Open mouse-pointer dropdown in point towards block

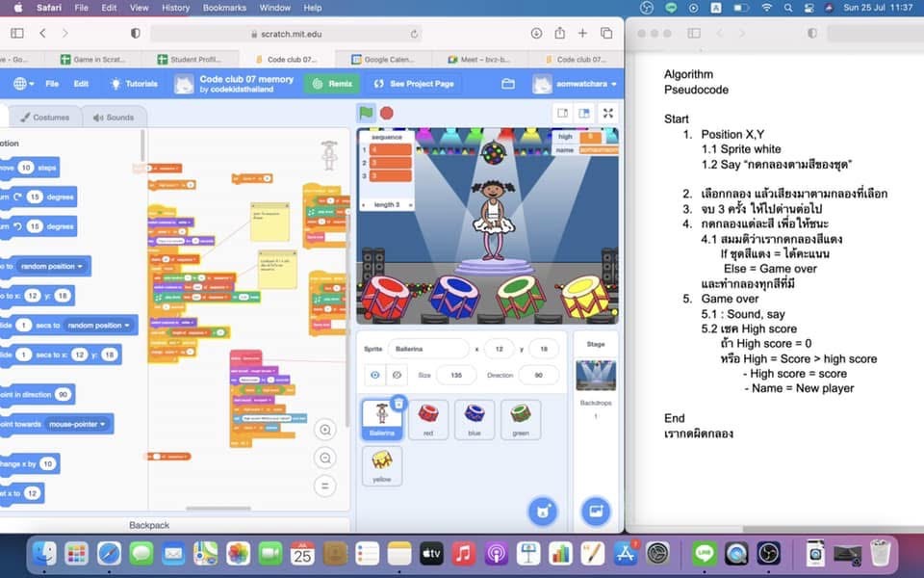(78, 424)
